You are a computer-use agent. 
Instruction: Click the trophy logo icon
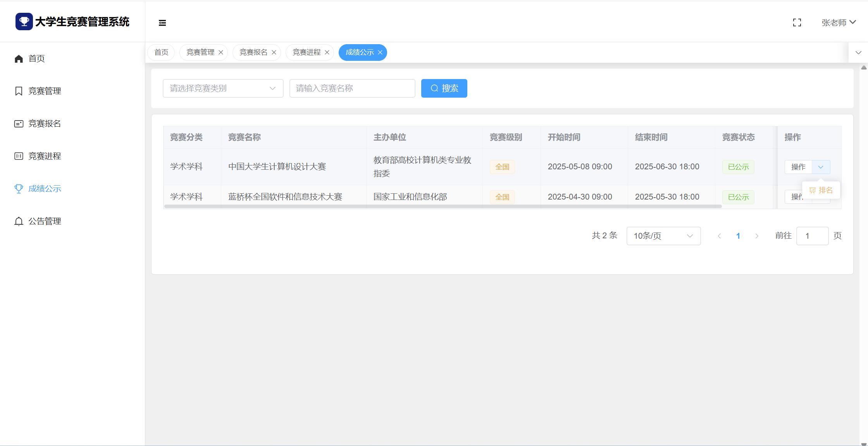pos(24,22)
